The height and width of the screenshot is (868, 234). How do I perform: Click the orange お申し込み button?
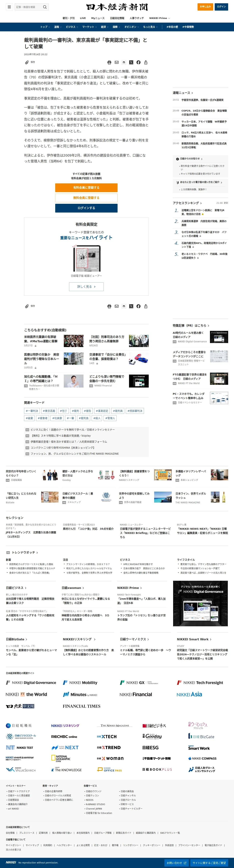click(x=205, y=7)
